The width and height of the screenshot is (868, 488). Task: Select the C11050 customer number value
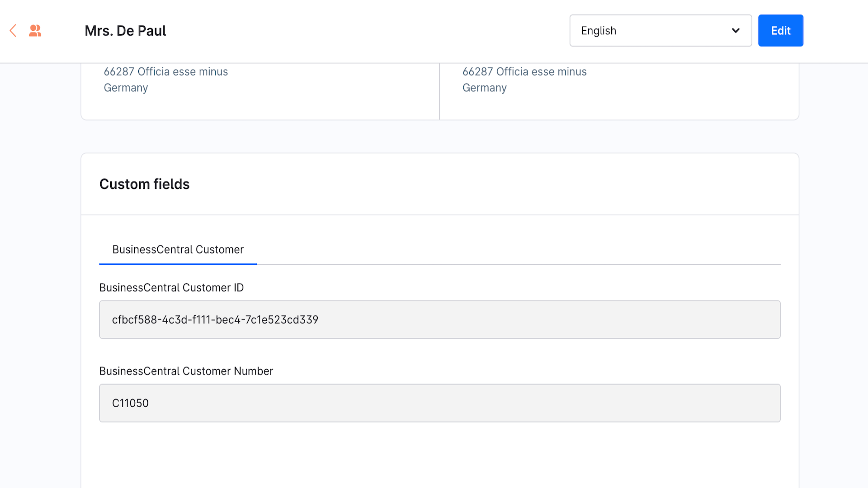click(x=130, y=403)
